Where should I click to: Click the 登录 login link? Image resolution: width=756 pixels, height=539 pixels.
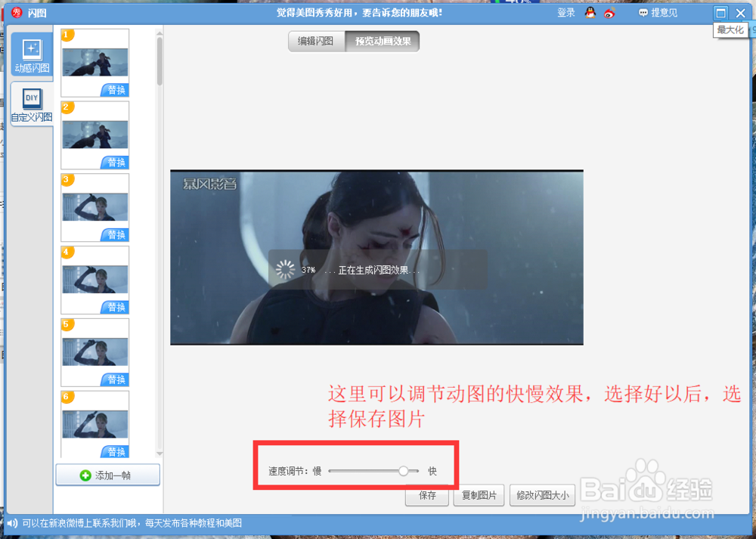point(566,13)
